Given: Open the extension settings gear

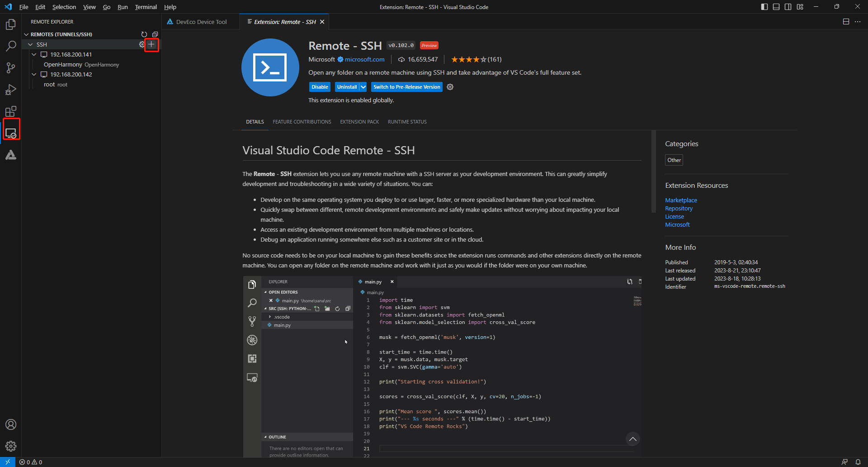Looking at the screenshot, I should click(x=450, y=87).
